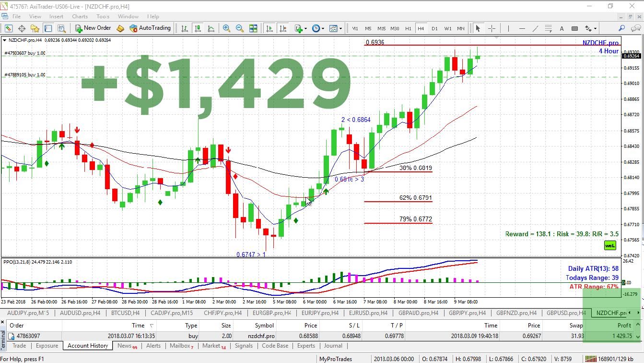
Task: Open the chat bubbles icon
Action: pyautogui.click(x=635, y=28)
